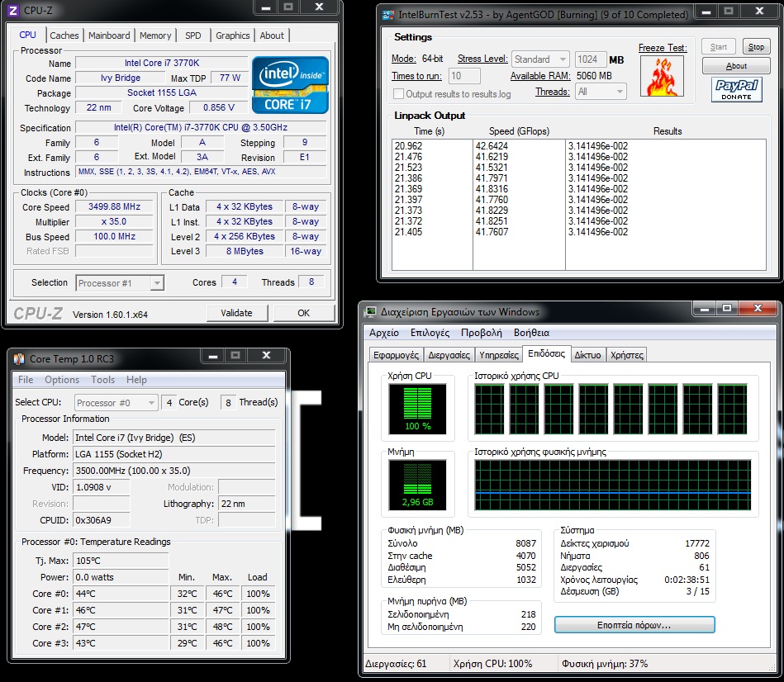Image resolution: width=784 pixels, height=682 pixels.
Task: Open the Stress Level Standard dropdown
Action: tap(540, 59)
